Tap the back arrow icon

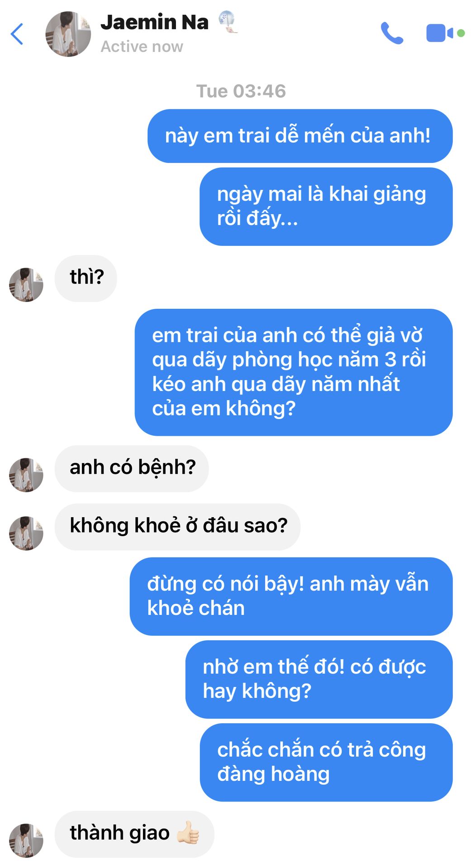coord(17,34)
